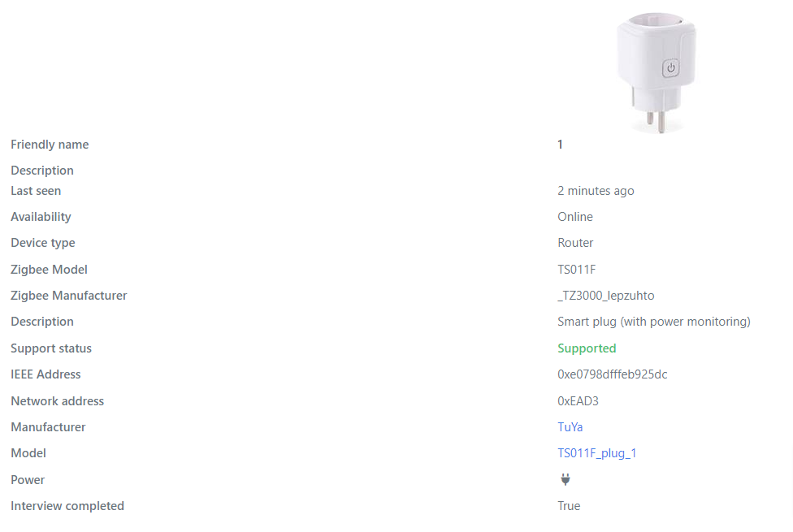Click the Device type row label
Screen dimensions: 793x532
pos(42,242)
